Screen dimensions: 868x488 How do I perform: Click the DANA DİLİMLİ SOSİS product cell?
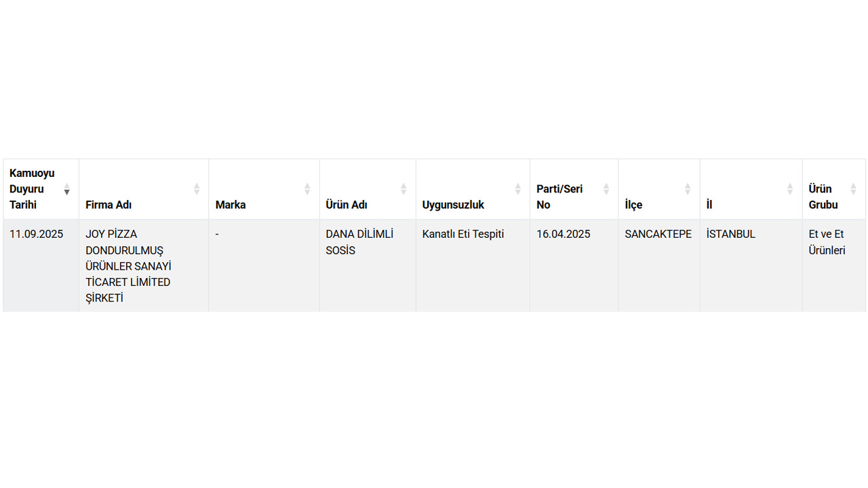click(x=359, y=242)
